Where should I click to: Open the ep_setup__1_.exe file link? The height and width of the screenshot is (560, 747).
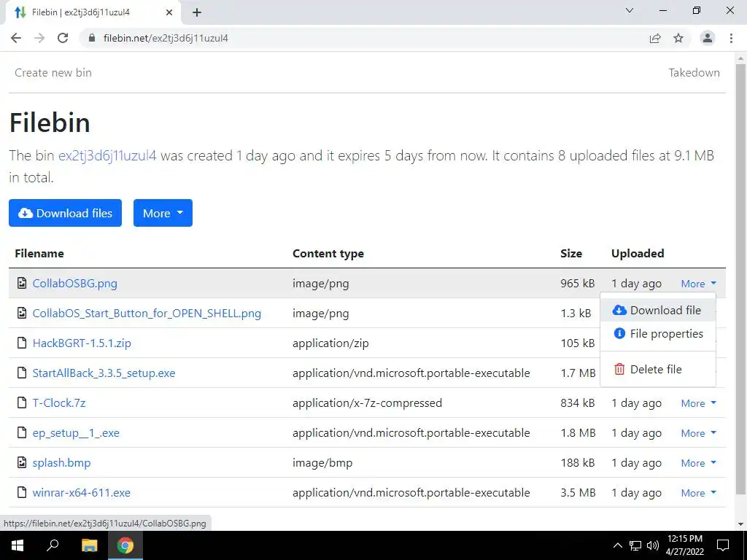coord(76,433)
